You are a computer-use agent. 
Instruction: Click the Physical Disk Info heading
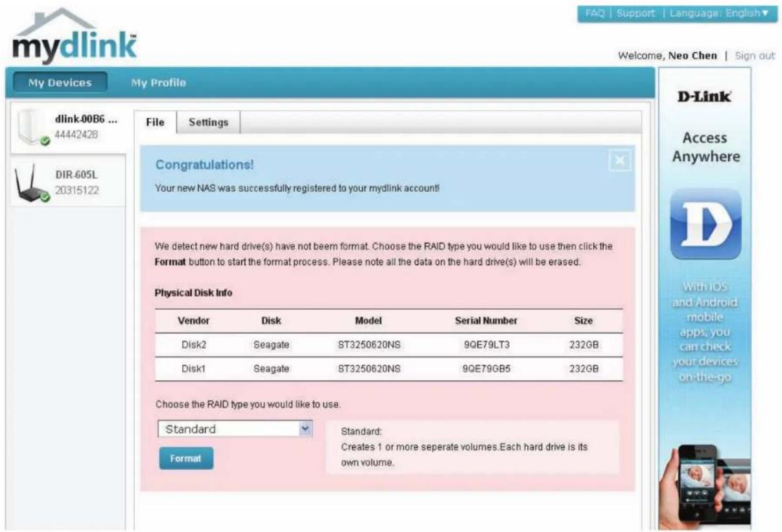pyautogui.click(x=193, y=293)
